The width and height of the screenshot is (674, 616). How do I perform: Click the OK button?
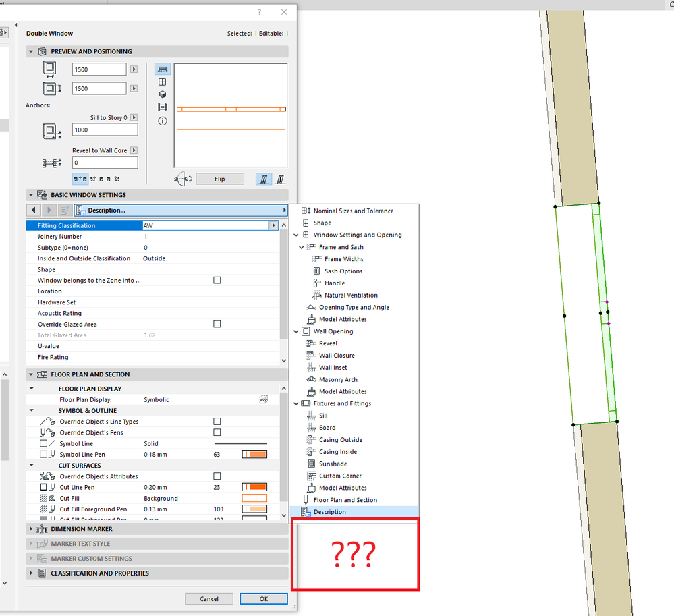[x=264, y=599]
